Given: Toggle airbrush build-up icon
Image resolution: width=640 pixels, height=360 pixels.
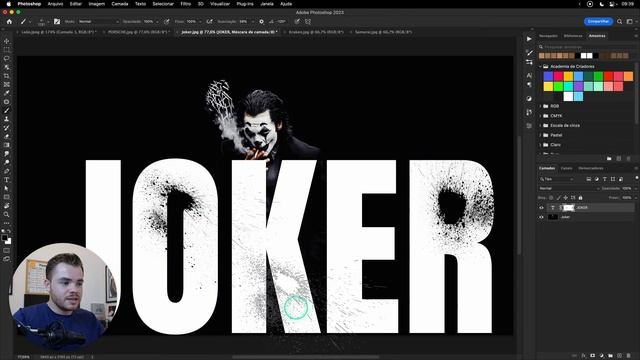Looking at the screenshot, I should (209, 22).
